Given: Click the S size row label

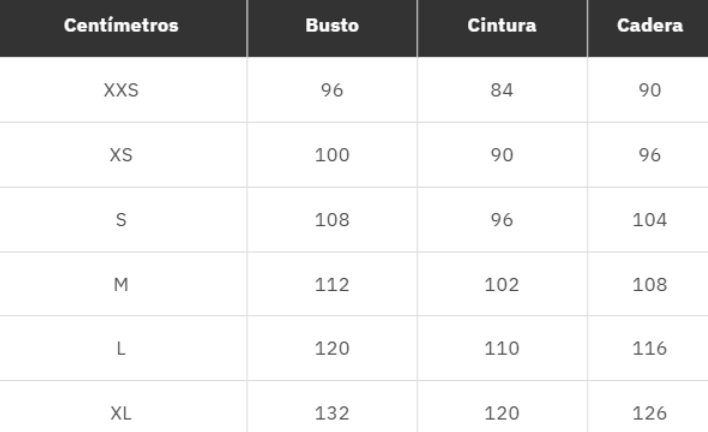Looking at the screenshot, I should [x=121, y=220].
